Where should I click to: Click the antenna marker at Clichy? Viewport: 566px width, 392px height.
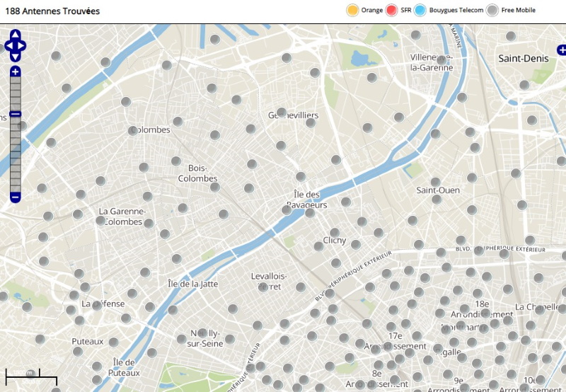[x=335, y=233]
